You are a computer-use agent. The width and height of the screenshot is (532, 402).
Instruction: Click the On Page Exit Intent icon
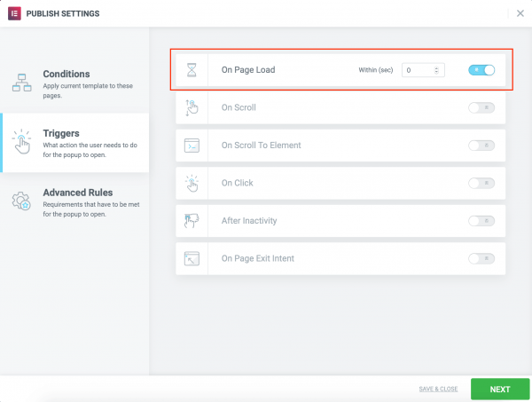(192, 258)
